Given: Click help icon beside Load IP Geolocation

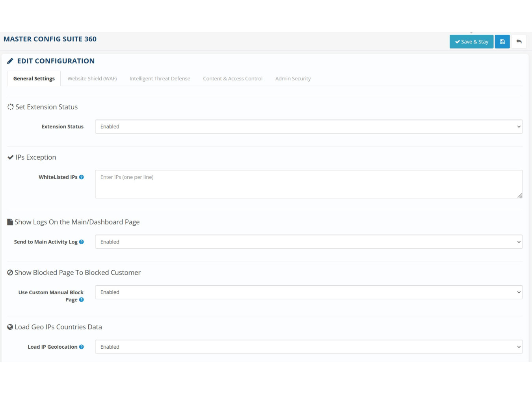Looking at the screenshot, I should [82, 347].
